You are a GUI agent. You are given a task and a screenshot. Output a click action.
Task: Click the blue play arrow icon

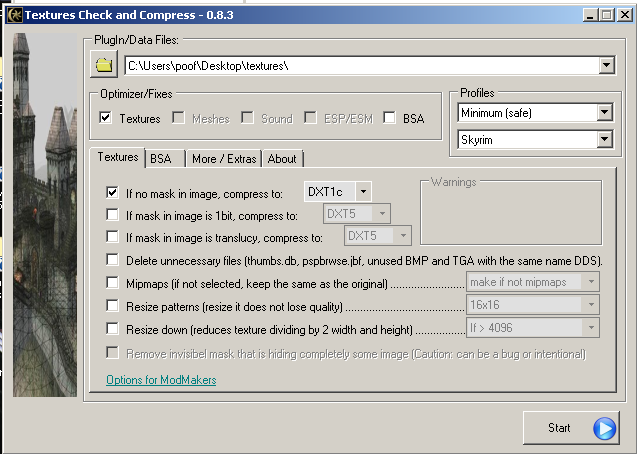[x=604, y=428]
